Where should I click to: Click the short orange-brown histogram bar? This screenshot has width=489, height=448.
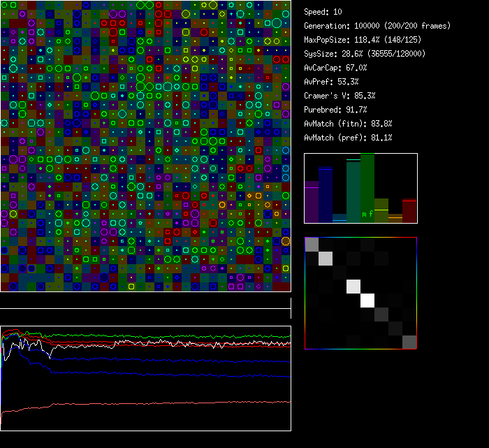[x=395, y=218]
